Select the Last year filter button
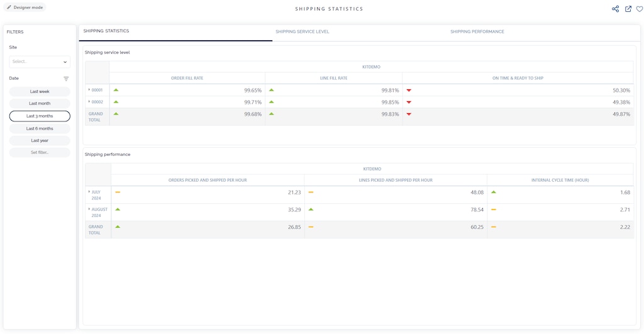Screen dimensions: 644x334 click(40, 141)
